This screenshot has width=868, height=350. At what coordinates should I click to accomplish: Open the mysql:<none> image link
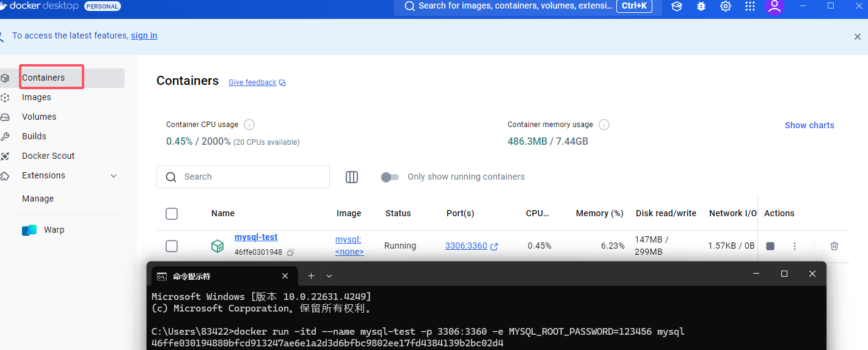[349, 246]
